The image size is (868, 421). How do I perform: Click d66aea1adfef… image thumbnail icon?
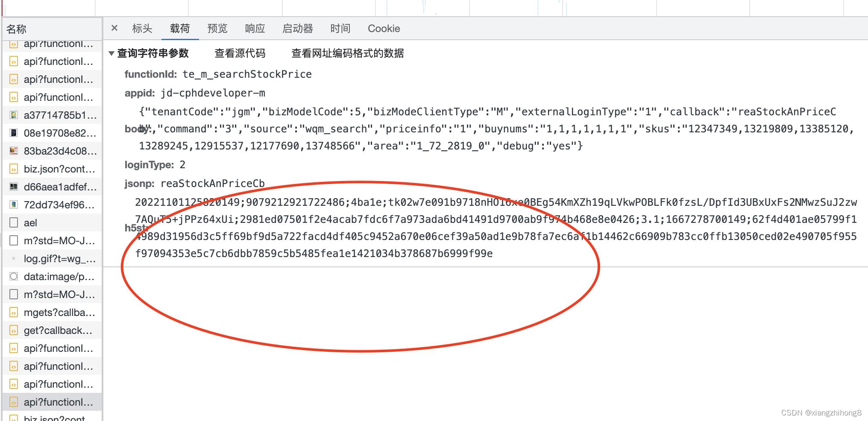pyautogui.click(x=14, y=187)
